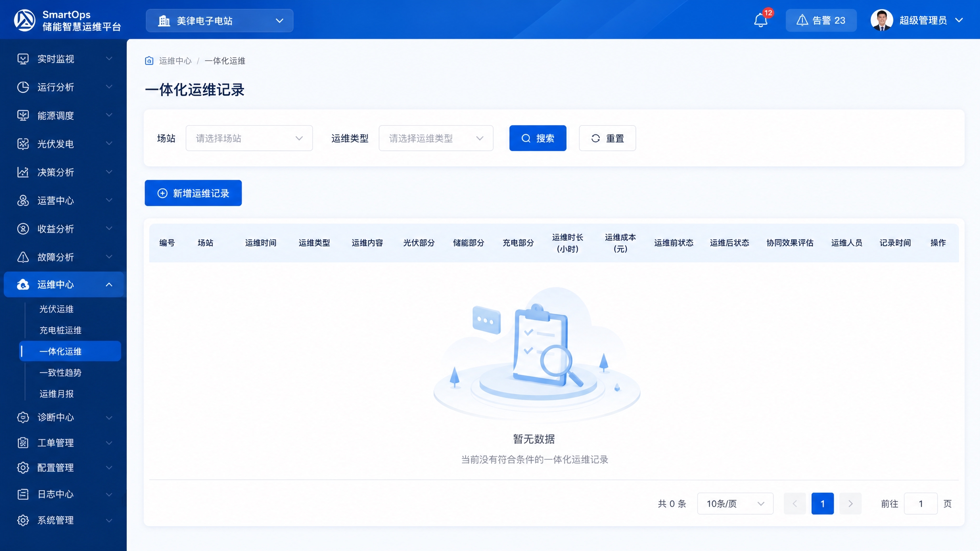Open 收益分析 menu item

pos(63,229)
